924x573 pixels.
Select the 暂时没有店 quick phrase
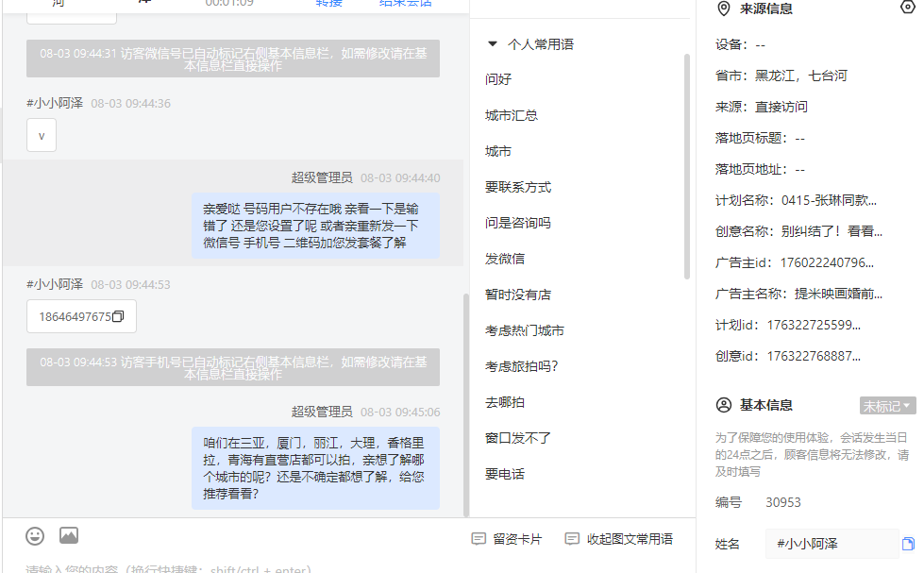click(518, 295)
